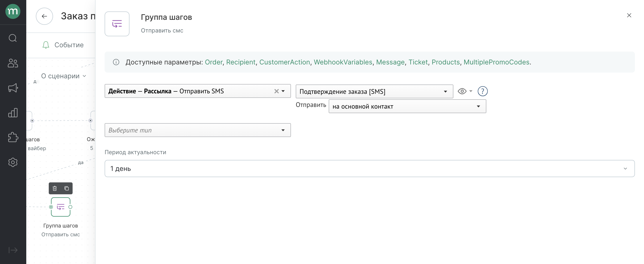This screenshot has width=644, height=264.
Task: Open the Период актуальности 1 день dropdown
Action: [370, 169]
